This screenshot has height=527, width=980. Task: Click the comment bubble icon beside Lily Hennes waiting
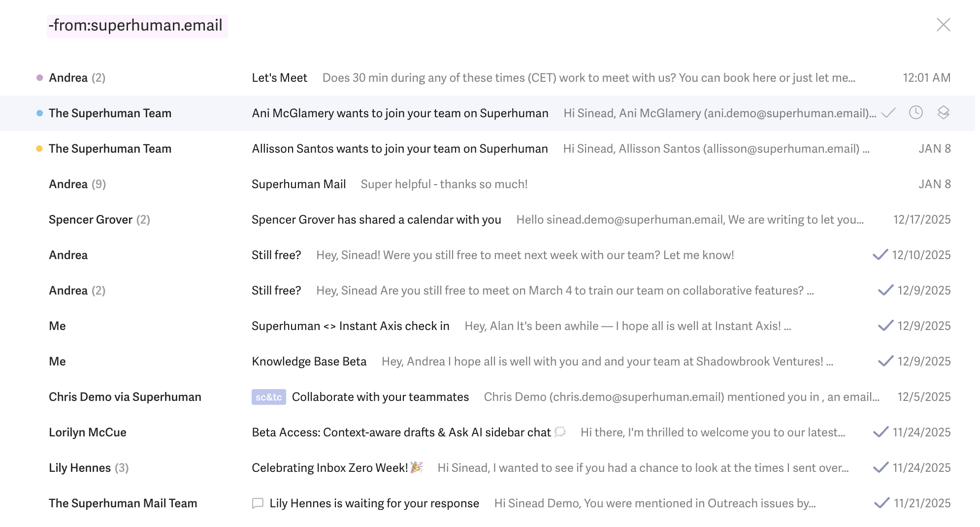point(258,503)
